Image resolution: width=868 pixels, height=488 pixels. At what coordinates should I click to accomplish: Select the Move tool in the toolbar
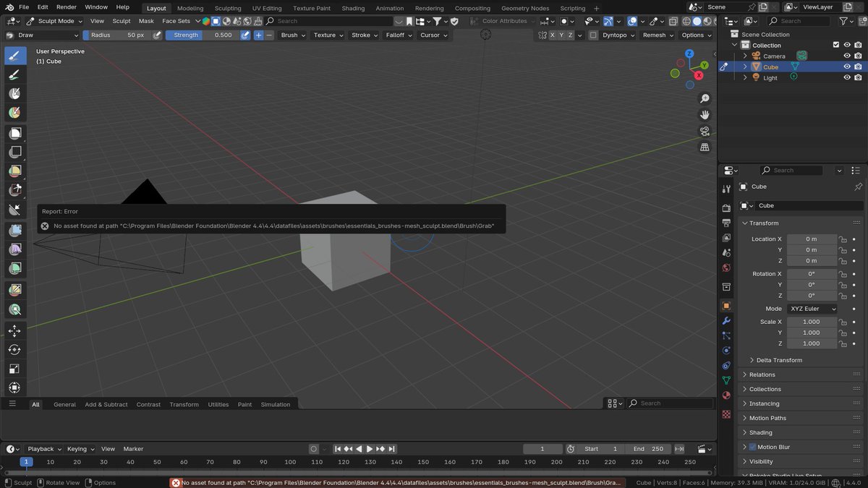pos(15,330)
